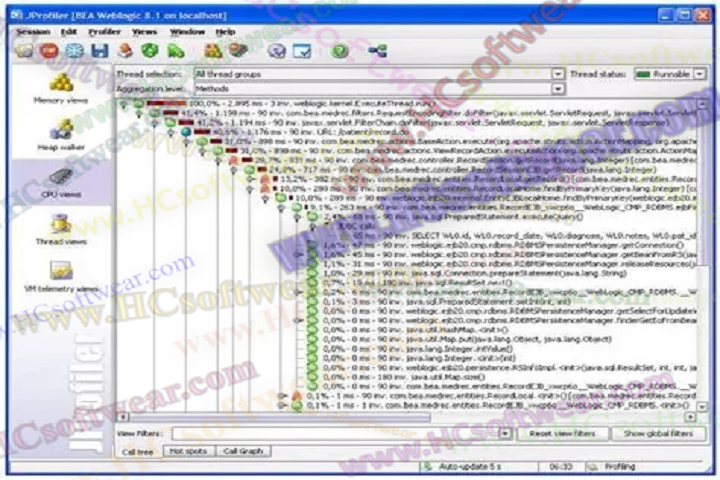Collapse the RequestEncodingFilter.doFilter tree node
This screenshot has width=720, height=480.
coord(139,114)
